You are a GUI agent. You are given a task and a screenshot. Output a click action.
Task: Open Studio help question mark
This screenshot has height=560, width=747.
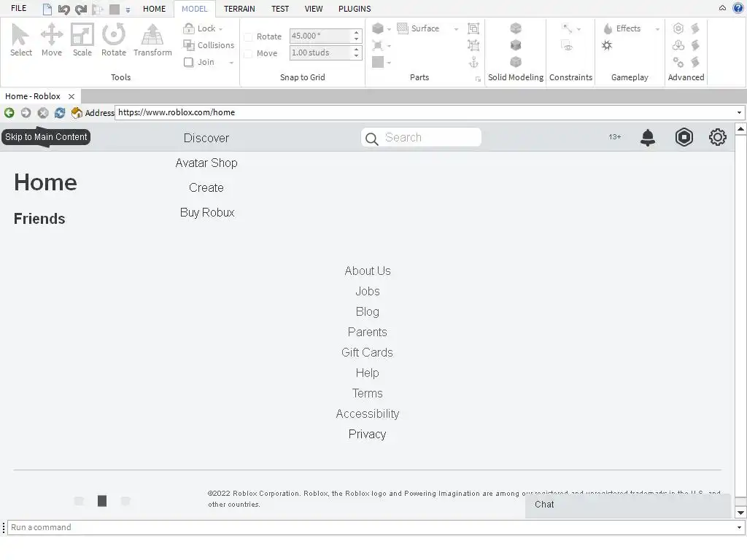click(x=738, y=8)
